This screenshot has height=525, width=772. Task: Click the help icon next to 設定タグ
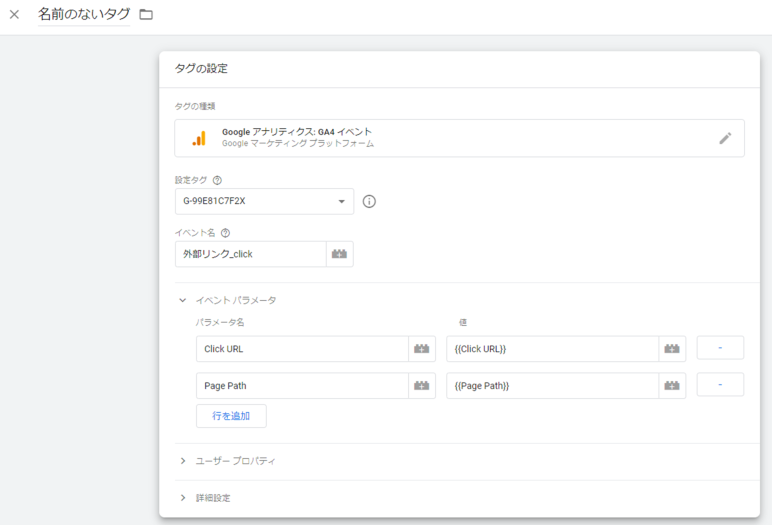coord(217,180)
